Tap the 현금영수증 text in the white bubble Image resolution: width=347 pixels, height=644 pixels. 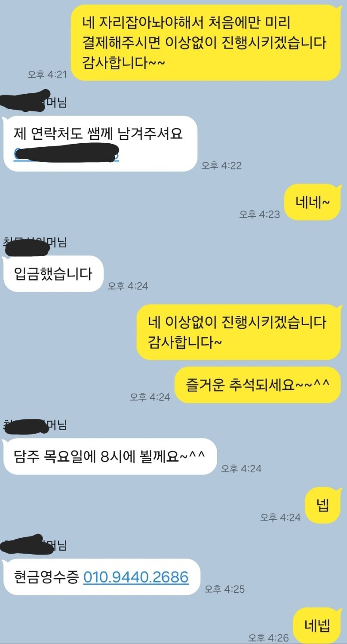click(x=46, y=577)
